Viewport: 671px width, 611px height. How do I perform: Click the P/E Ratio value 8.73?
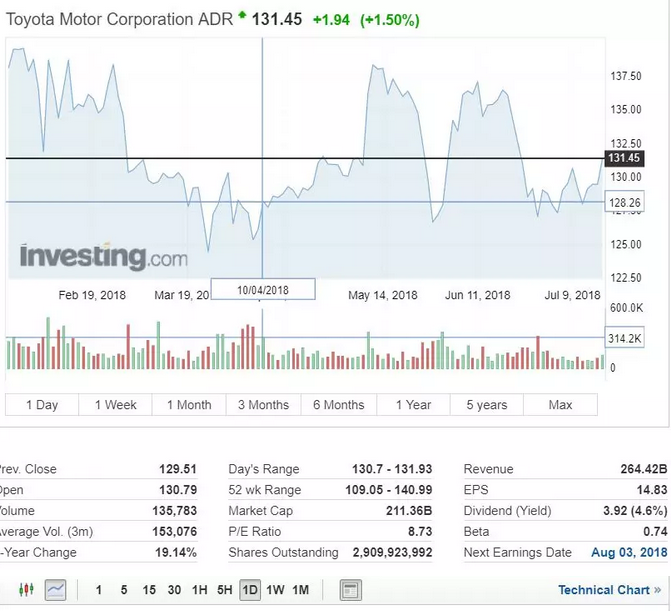tap(420, 532)
